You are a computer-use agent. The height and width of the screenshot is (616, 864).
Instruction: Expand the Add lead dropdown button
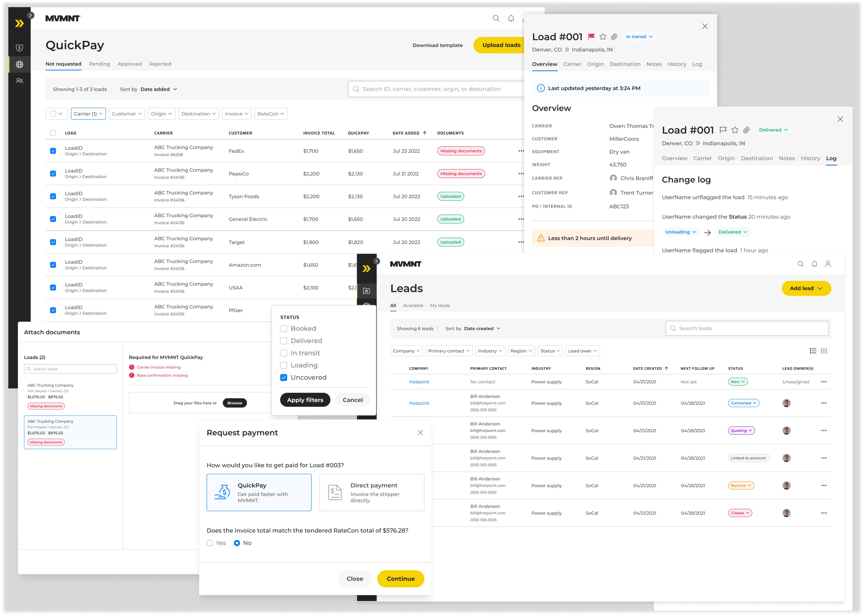click(806, 288)
